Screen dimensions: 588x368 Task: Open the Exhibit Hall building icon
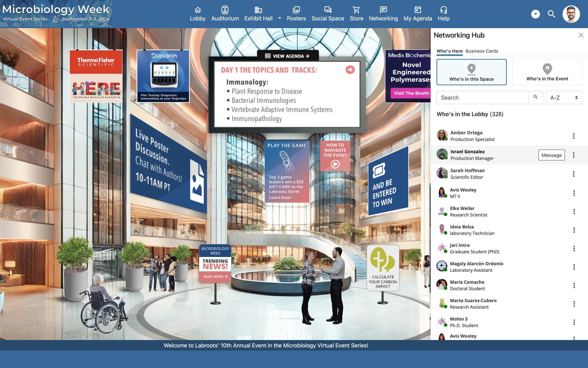258,10
